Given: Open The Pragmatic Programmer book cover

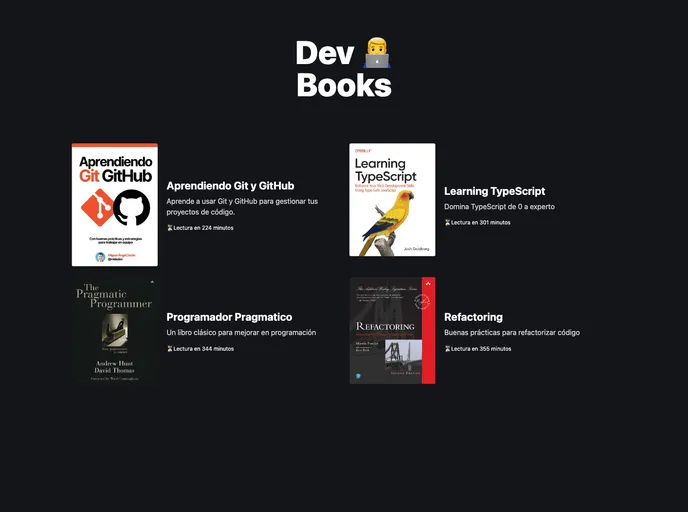Looking at the screenshot, I should (115, 331).
